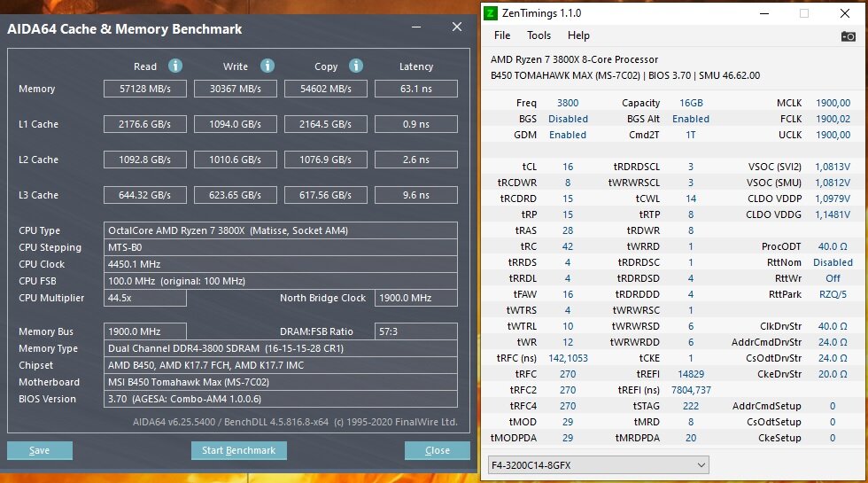This screenshot has height=483, width=868.
Task: Click the North Bridge Clock 1900.0 MHz field
Action: coord(416,298)
